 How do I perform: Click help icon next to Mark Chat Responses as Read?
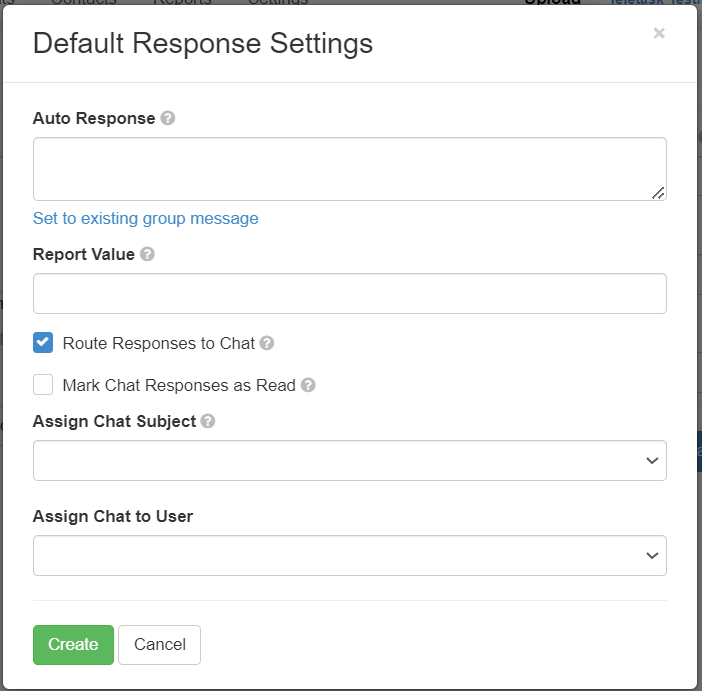308,385
